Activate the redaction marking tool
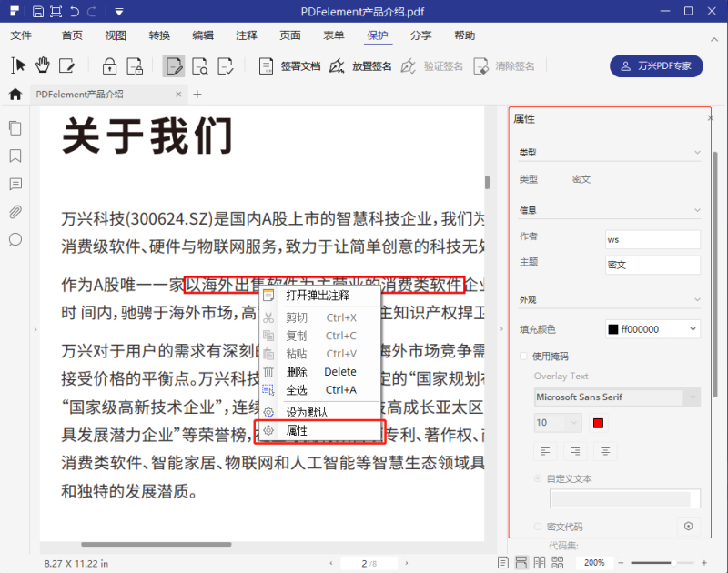Image resolution: width=728 pixels, height=573 pixels. (174, 65)
